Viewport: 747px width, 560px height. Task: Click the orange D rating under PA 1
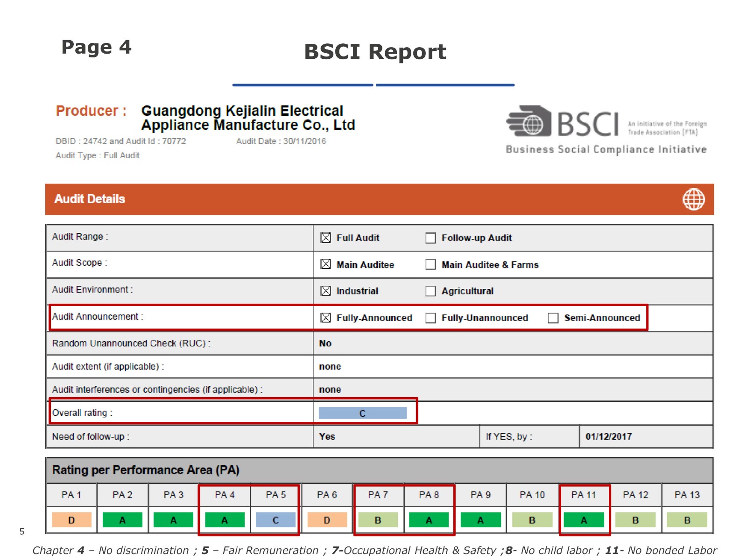coord(71,520)
